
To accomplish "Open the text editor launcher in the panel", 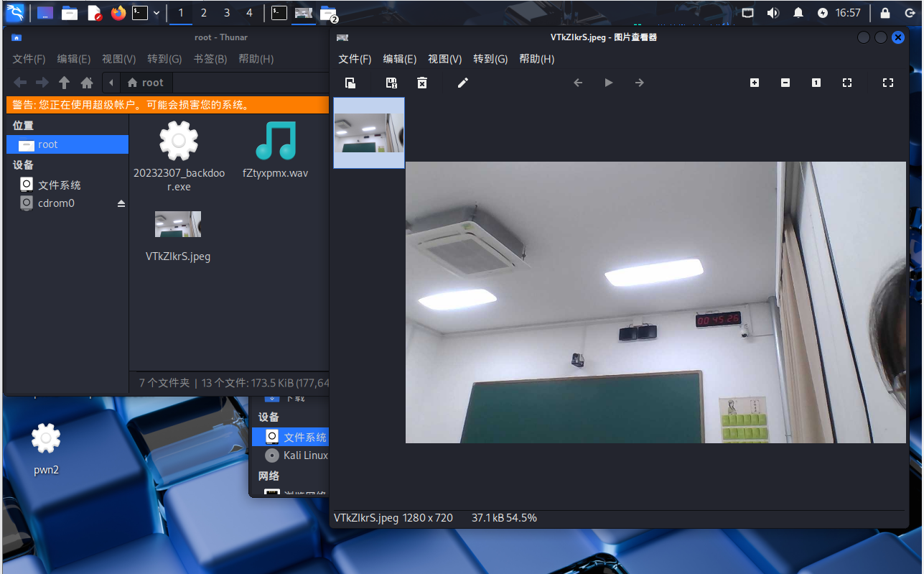I will (94, 13).
